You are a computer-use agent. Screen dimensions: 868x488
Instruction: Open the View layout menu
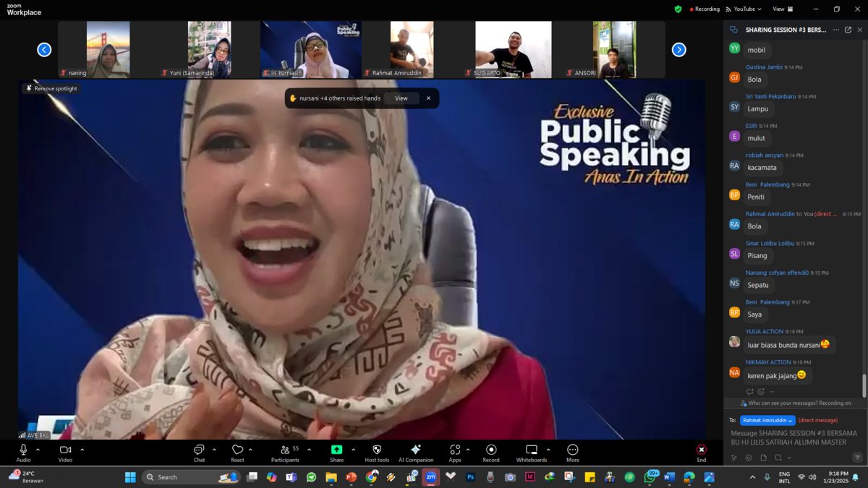pyautogui.click(x=783, y=9)
